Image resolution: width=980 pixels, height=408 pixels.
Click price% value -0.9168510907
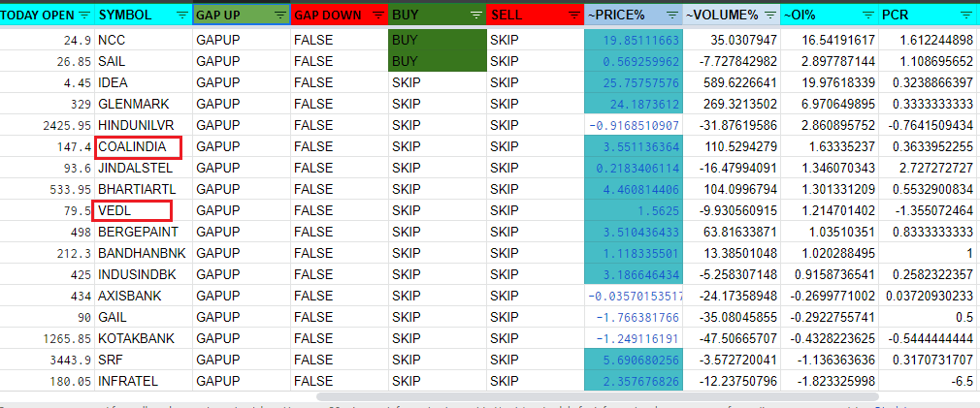click(x=634, y=125)
